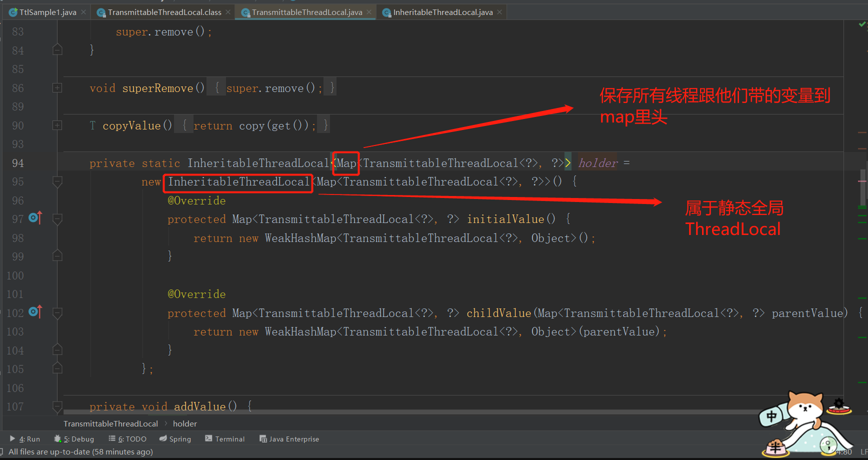
Task: Open the Run tool window
Action: pyautogui.click(x=24, y=439)
